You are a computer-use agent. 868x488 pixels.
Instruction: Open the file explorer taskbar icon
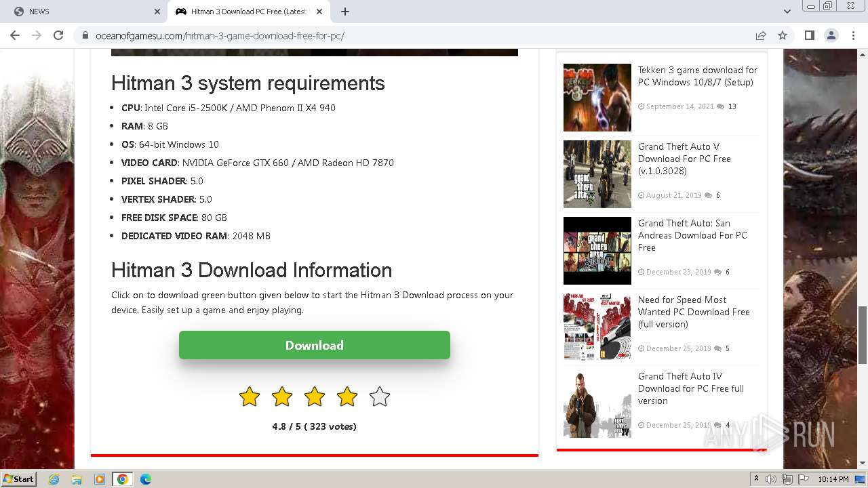click(x=77, y=479)
